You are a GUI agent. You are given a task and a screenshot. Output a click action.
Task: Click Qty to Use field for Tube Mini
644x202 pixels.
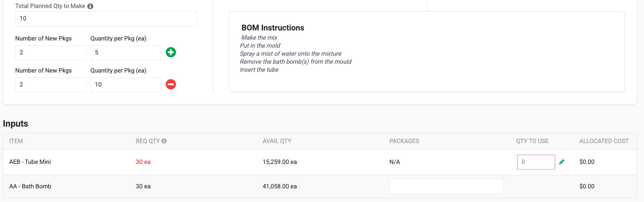[x=536, y=162]
